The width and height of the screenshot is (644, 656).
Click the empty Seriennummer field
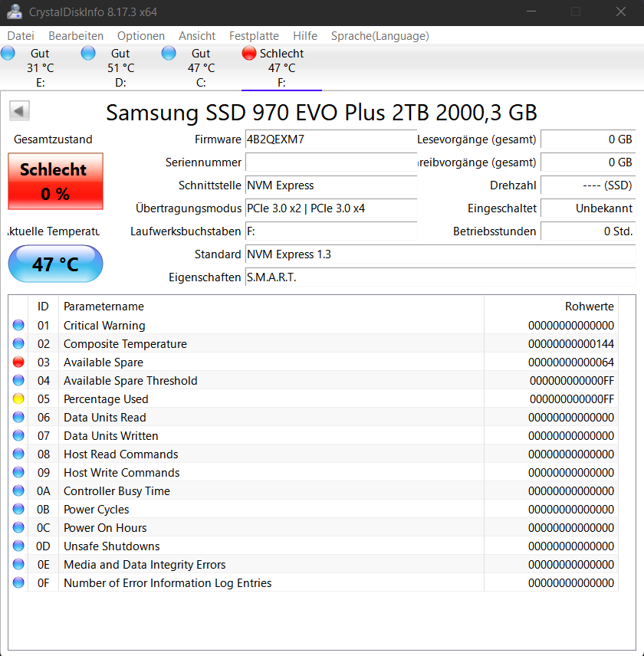[331, 162]
